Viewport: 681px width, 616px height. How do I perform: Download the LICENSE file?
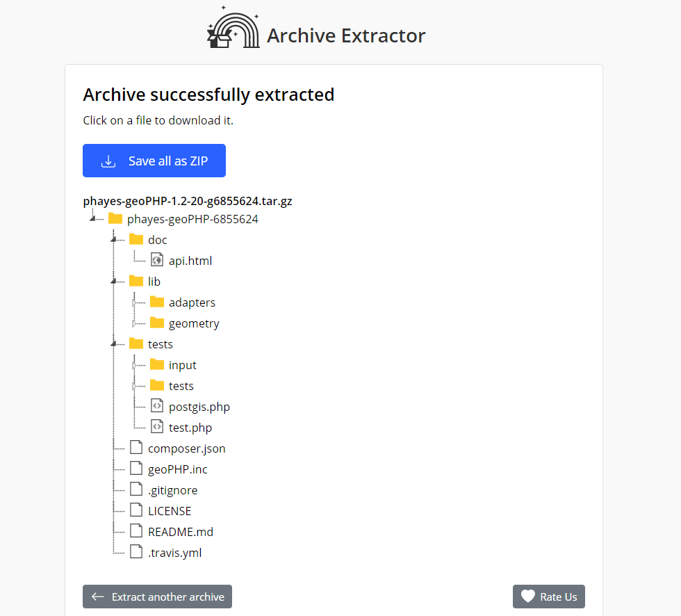[x=169, y=511]
